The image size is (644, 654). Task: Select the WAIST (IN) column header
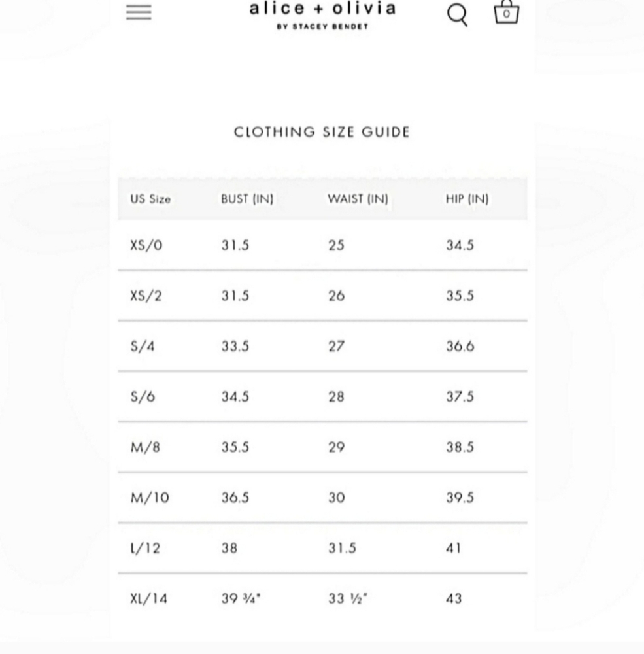[x=358, y=199]
